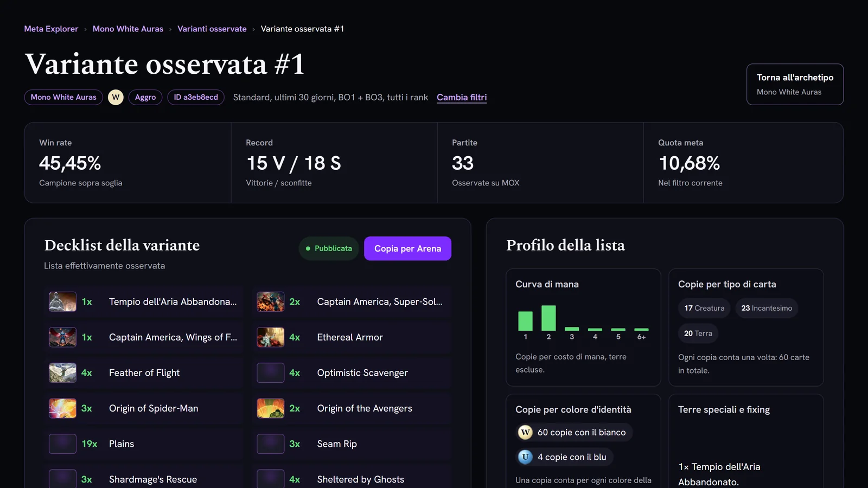The height and width of the screenshot is (488, 868).
Task: Open Plains card thumbnail
Action: click(62, 444)
